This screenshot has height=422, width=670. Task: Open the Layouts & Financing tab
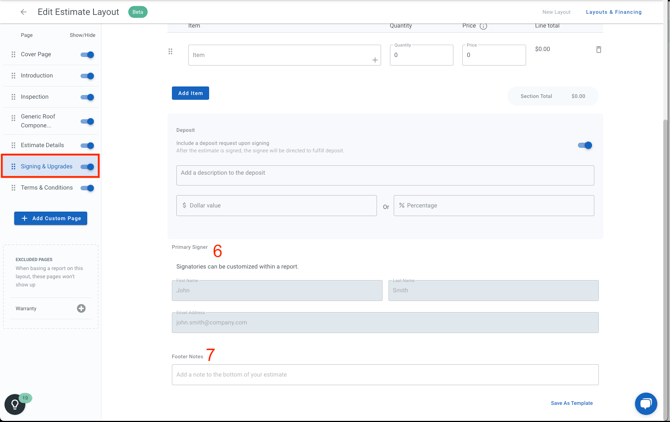pos(613,12)
